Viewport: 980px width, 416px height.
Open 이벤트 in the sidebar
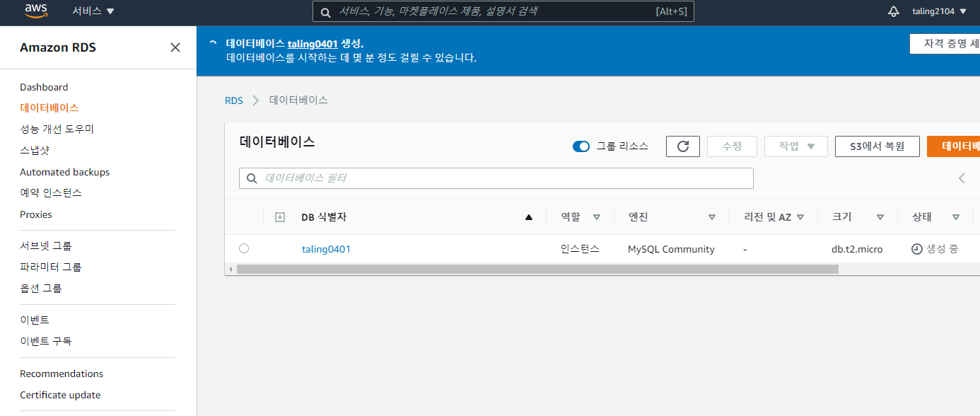(x=35, y=320)
